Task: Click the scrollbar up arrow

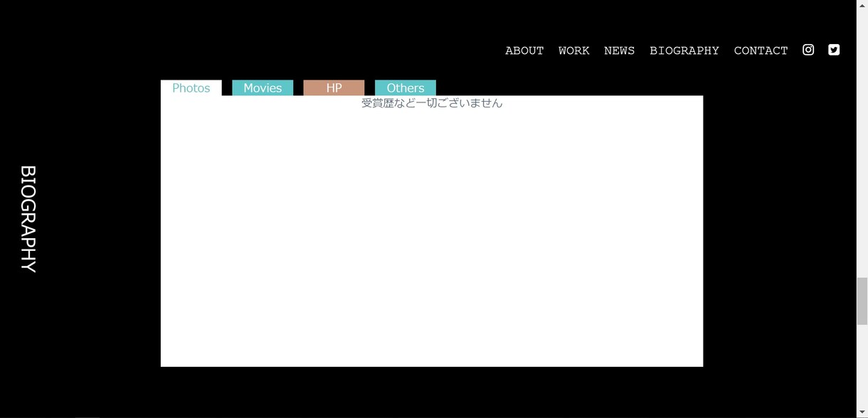Action: (862, 5)
